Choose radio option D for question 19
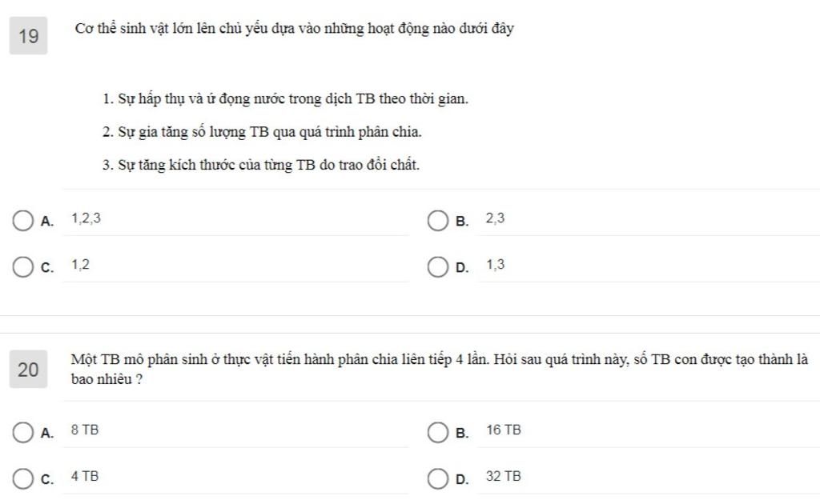The width and height of the screenshot is (820, 504). click(x=438, y=267)
